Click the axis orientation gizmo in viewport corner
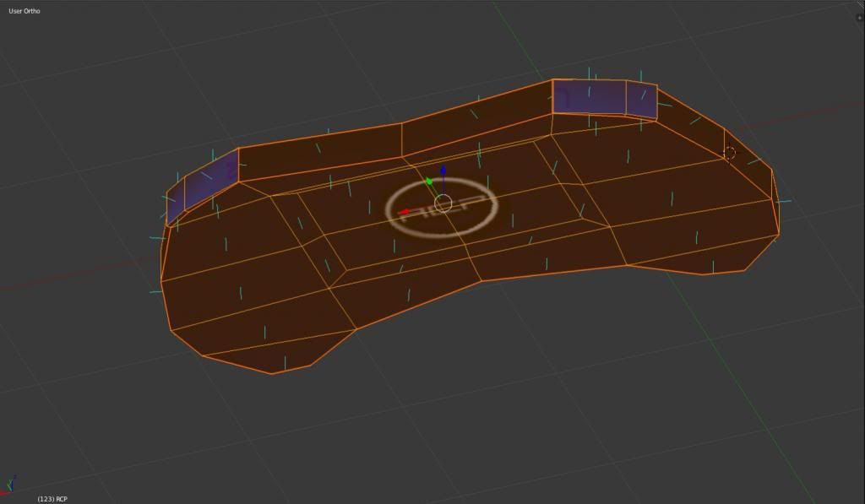Image resolution: width=865 pixels, height=504 pixels. pyautogui.click(x=10, y=484)
